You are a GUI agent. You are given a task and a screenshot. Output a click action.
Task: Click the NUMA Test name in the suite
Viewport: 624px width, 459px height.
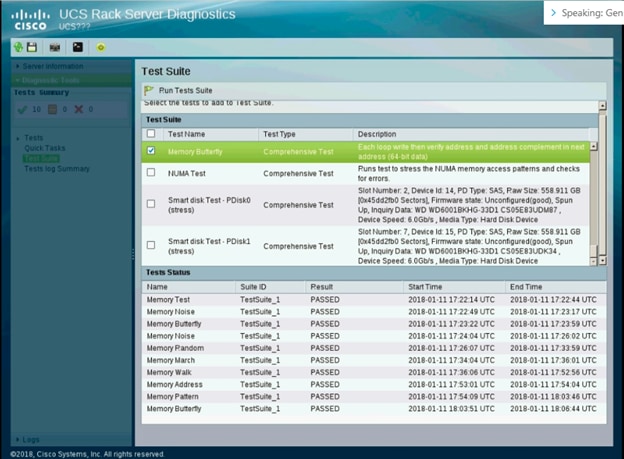tap(187, 174)
